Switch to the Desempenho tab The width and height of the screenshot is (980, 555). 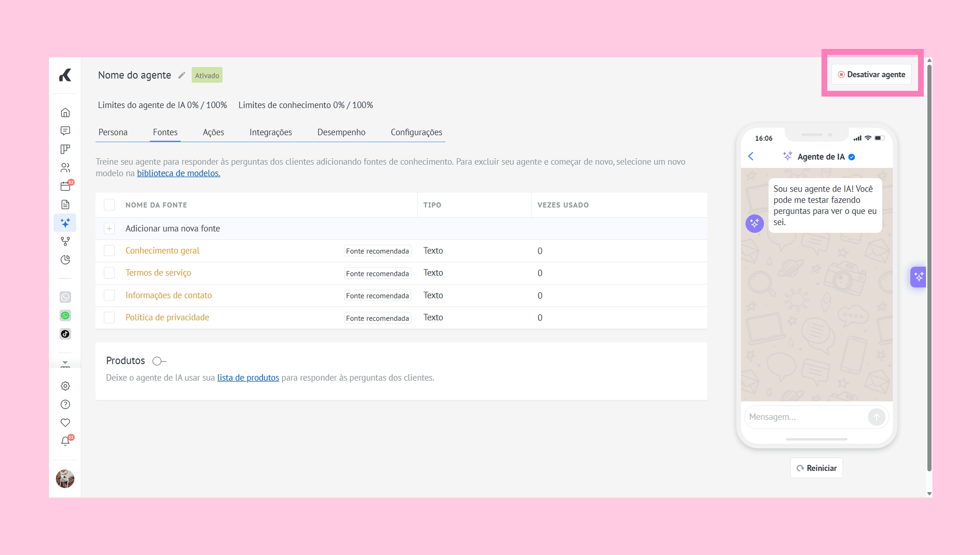click(x=341, y=132)
